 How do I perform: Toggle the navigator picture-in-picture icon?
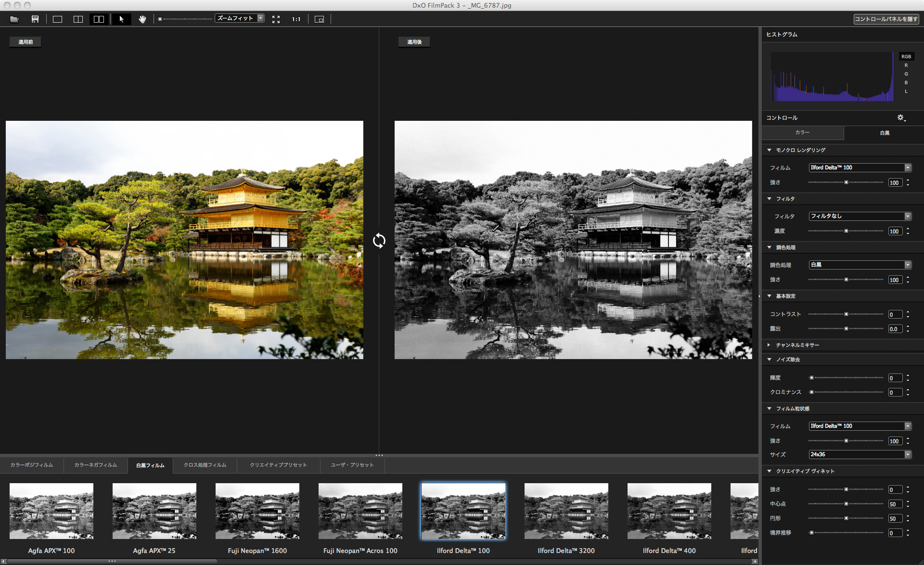319,19
